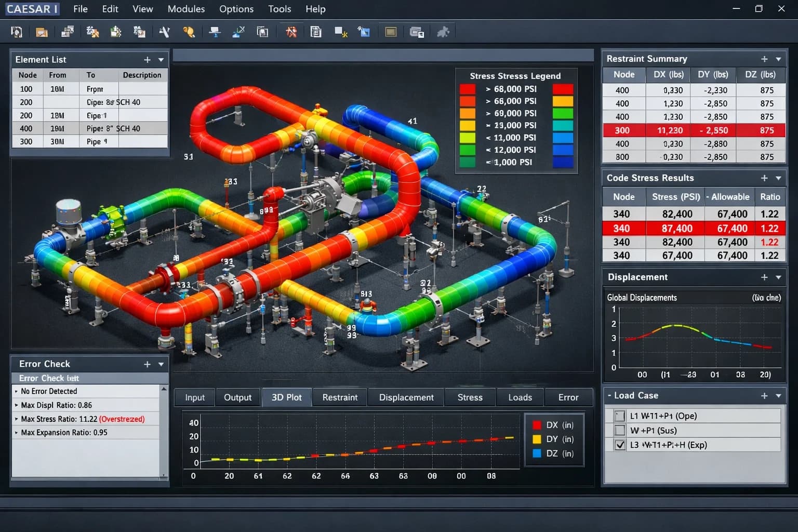Screen dimensions: 798x532
Task: Select the red 87,400 stress row
Action: [694, 228]
